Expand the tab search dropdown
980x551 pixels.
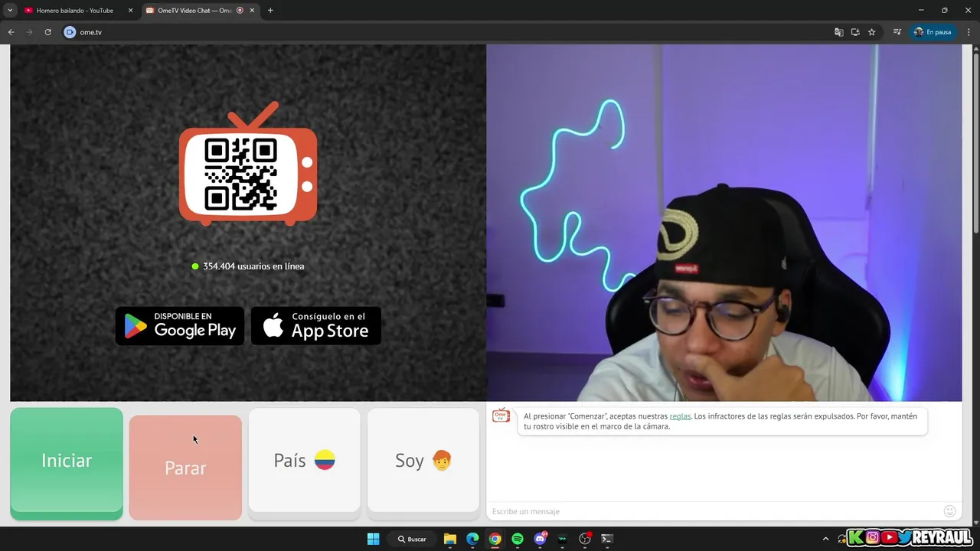coord(10,11)
